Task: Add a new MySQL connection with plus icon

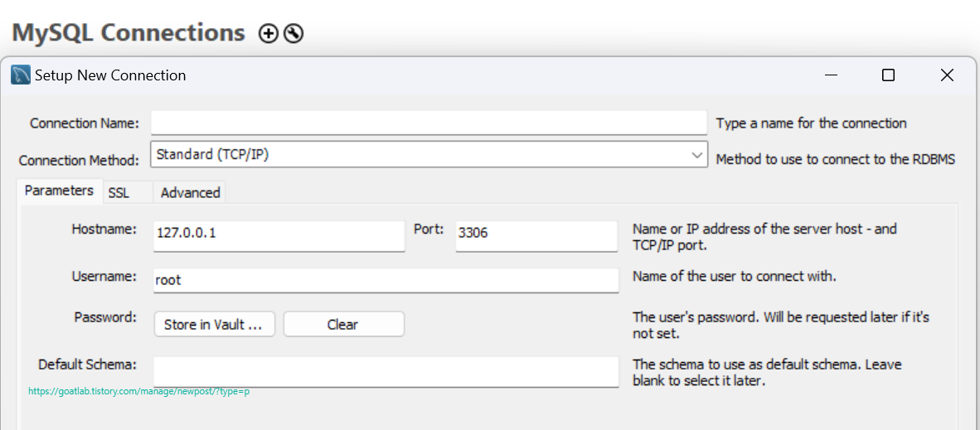Action: tap(268, 33)
